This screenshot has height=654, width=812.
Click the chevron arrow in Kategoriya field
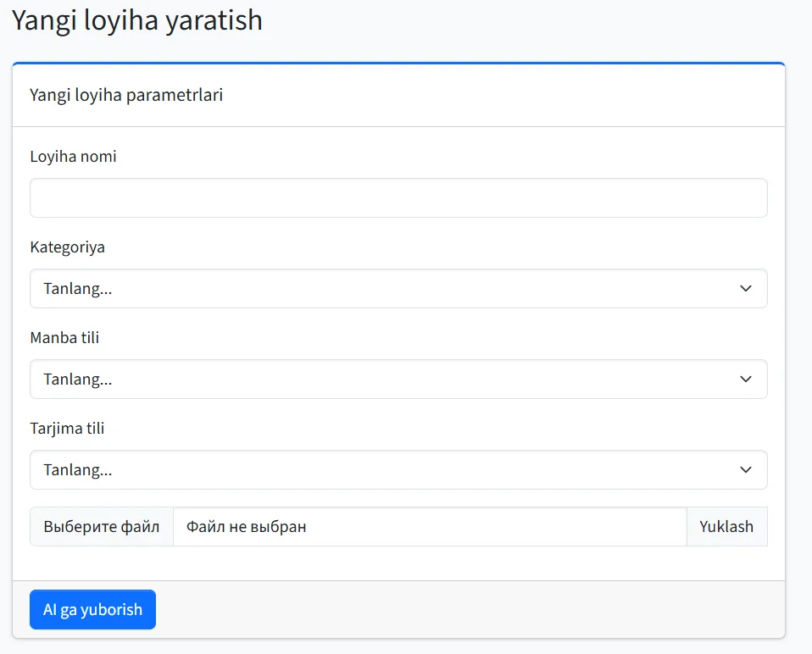coord(745,289)
